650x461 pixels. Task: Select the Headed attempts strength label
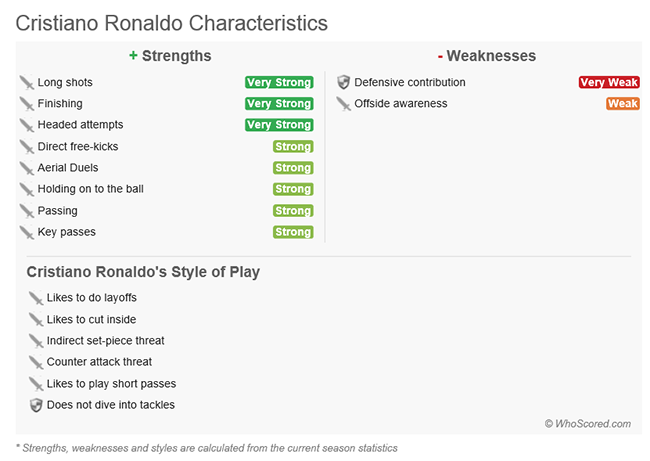click(80, 125)
